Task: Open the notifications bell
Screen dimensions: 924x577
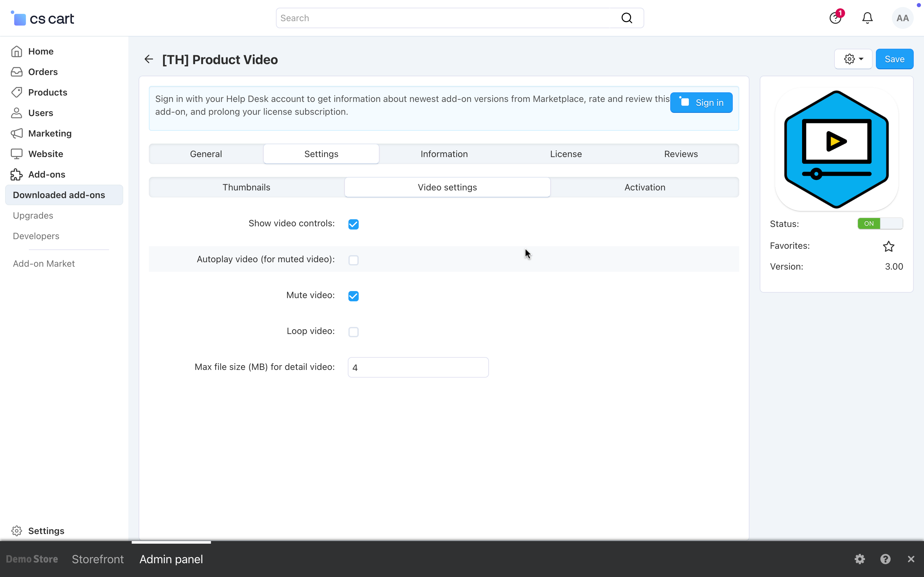Action: tap(867, 18)
